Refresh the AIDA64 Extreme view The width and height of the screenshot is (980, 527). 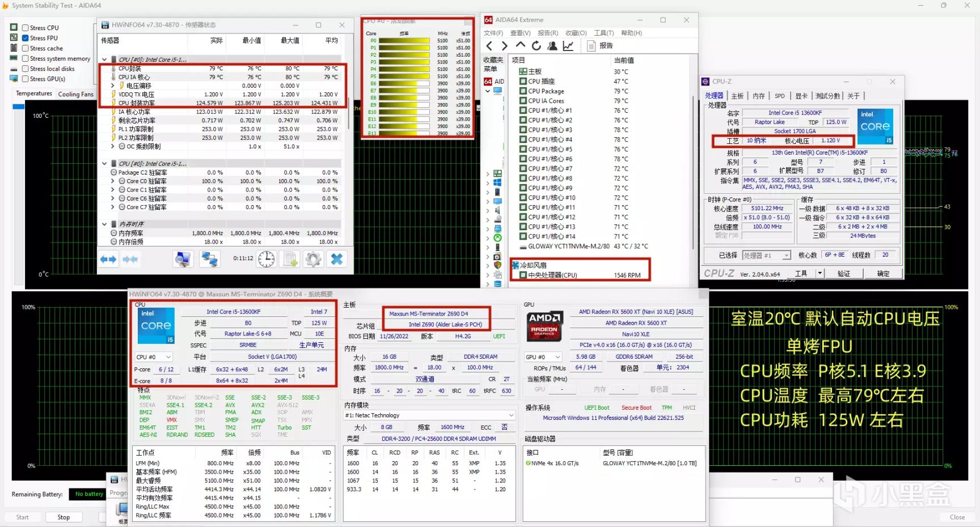pos(536,46)
